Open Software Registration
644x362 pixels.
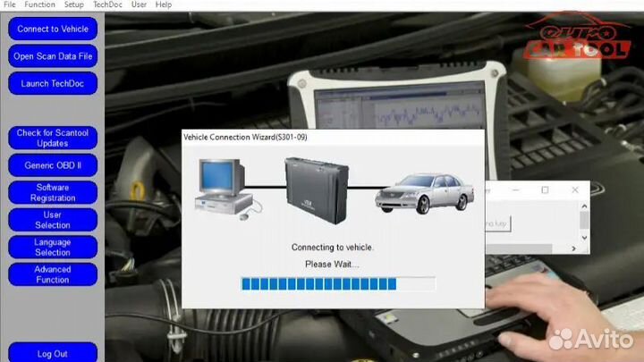click(x=53, y=192)
